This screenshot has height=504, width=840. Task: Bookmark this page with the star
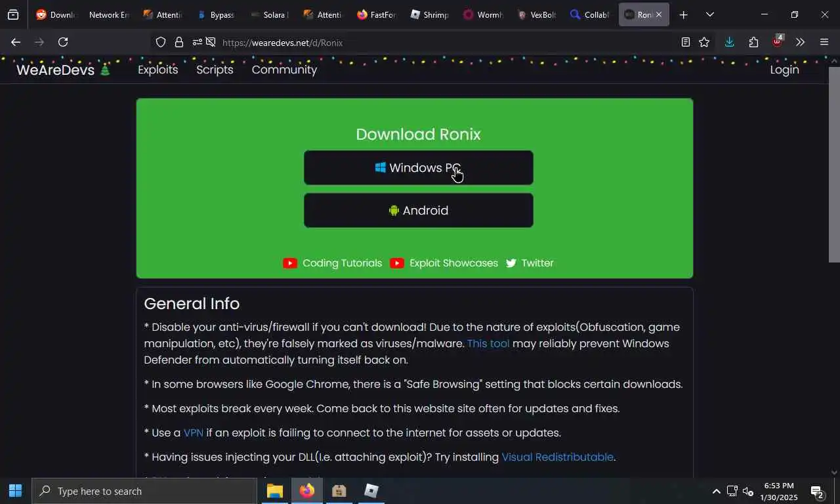point(704,42)
